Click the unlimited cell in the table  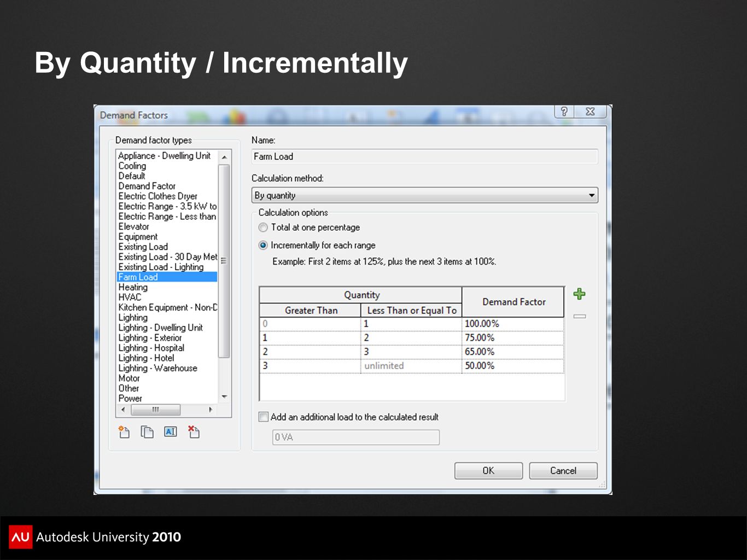pyautogui.click(x=411, y=366)
